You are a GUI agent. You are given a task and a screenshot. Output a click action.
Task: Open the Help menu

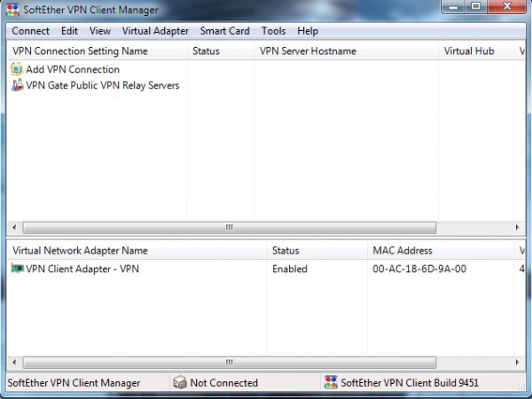click(308, 31)
